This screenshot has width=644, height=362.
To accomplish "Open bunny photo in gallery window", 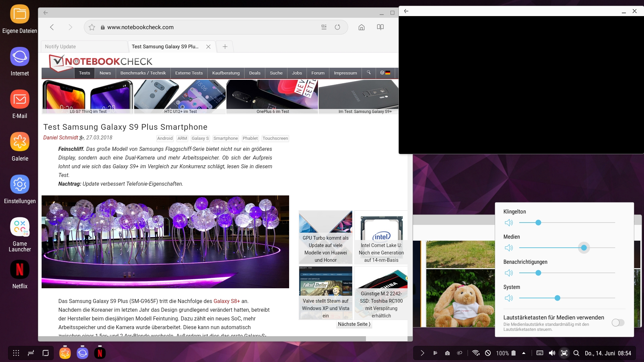I will coord(460,298).
